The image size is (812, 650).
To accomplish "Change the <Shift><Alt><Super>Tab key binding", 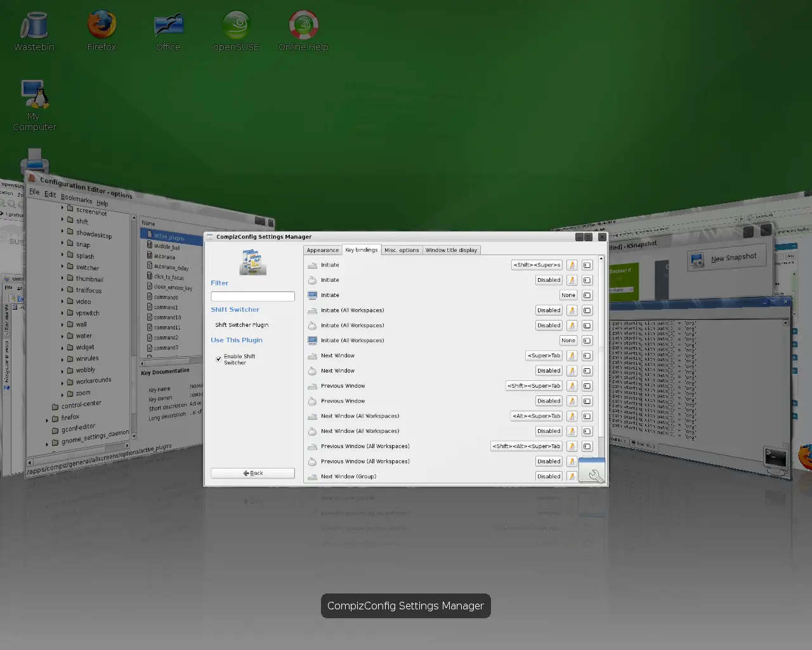I will [526, 446].
